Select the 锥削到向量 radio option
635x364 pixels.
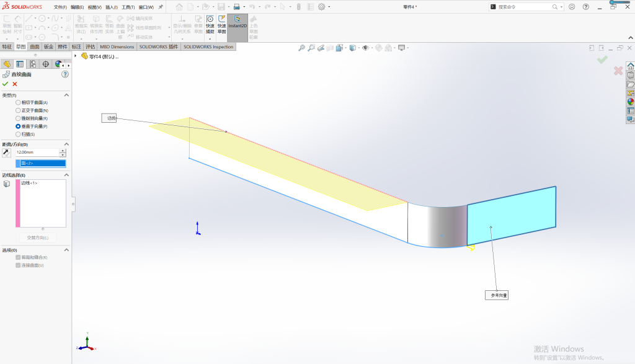click(x=18, y=118)
